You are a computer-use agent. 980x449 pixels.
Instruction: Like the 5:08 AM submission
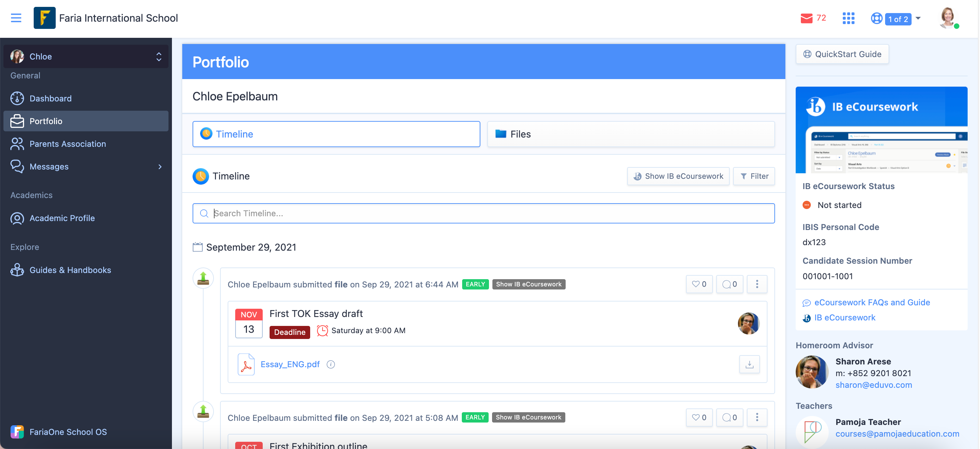coord(699,417)
